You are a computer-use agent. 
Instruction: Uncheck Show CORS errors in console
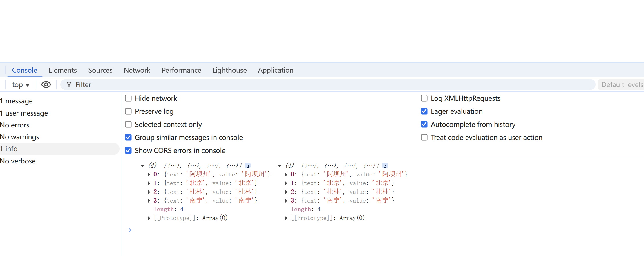(x=128, y=151)
